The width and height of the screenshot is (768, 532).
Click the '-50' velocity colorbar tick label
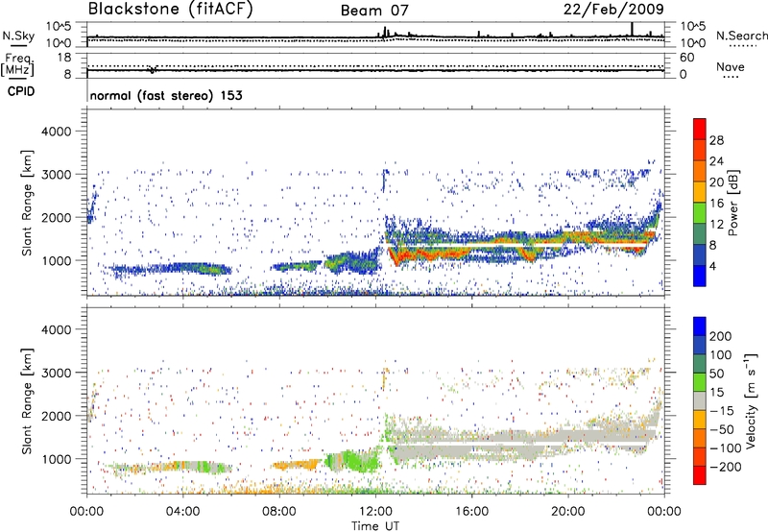pos(722,429)
